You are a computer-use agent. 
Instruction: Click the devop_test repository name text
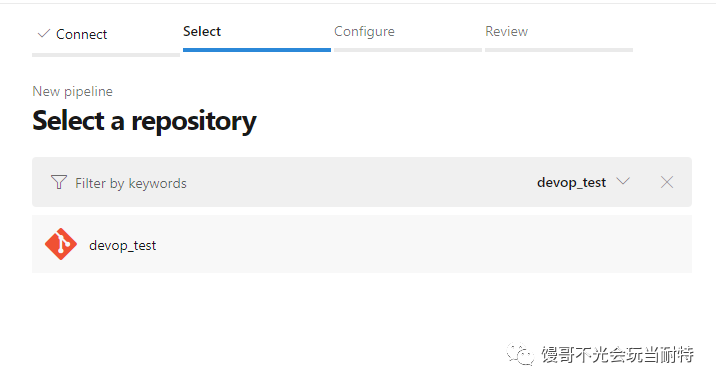coord(122,245)
